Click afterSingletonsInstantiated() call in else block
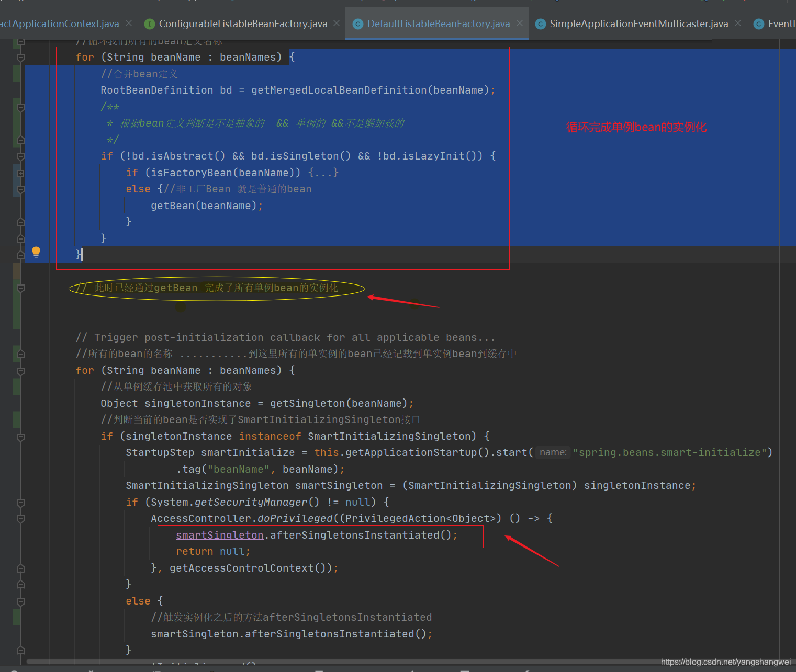The width and height of the screenshot is (796, 672). (x=337, y=634)
